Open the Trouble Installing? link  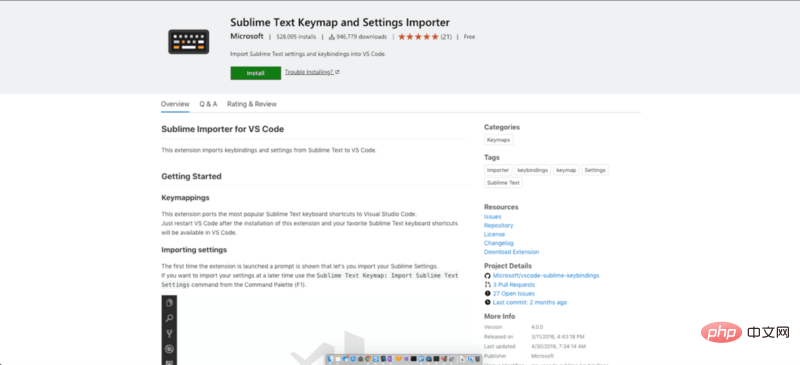[309, 72]
